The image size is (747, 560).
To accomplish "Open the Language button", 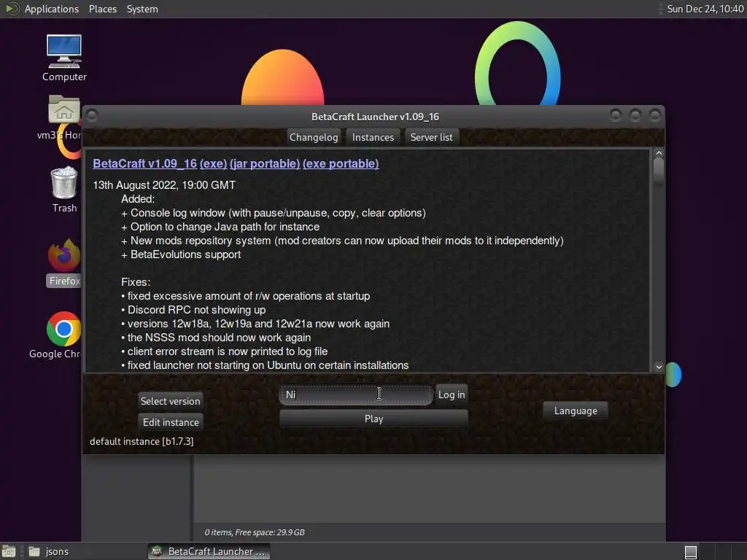I will (x=576, y=411).
